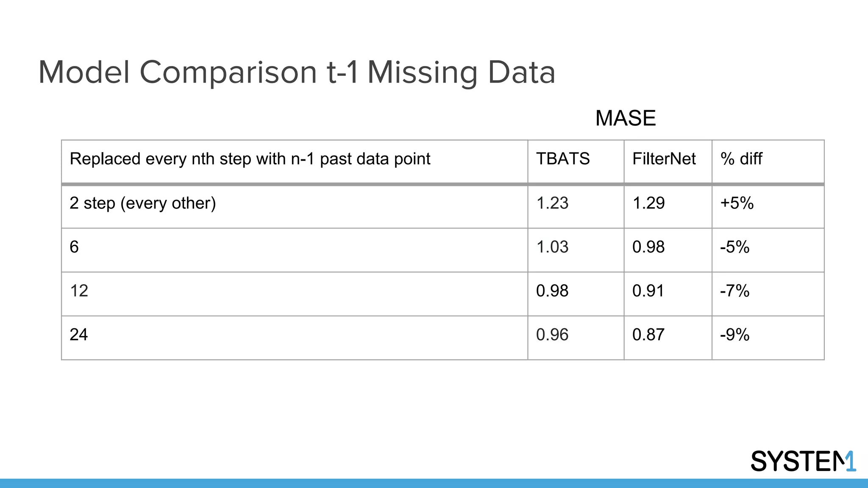Screen dimensions: 868x488
Task: Select the FilterNet value 0.91
Action: point(648,291)
